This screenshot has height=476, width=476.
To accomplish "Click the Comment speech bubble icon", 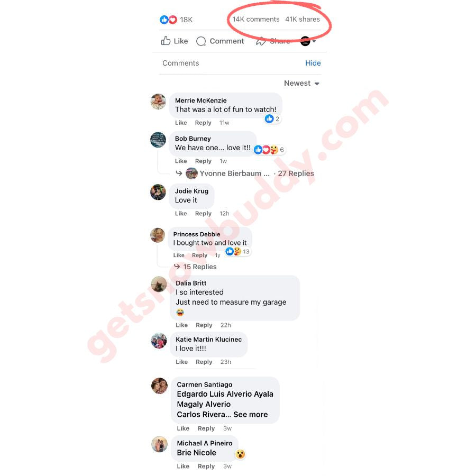I will (201, 41).
